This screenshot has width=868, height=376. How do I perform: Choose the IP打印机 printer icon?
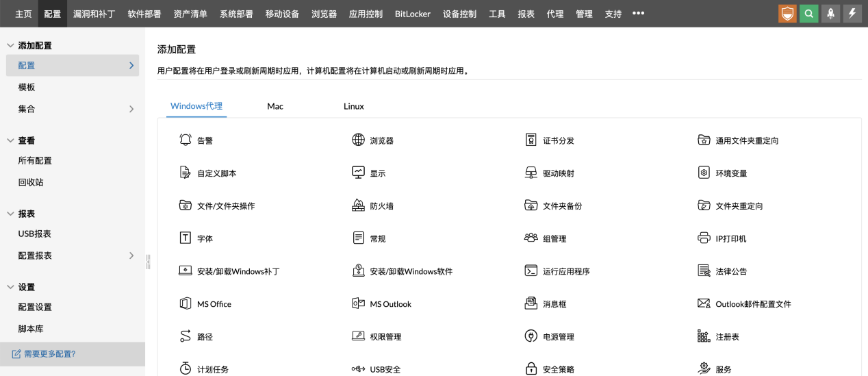(x=703, y=238)
